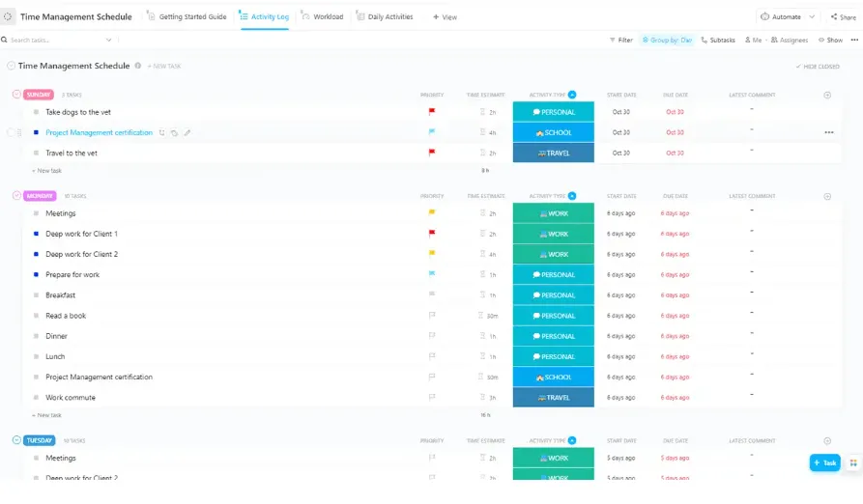863x504 pixels.
Task: Add a new view with + View
Action: click(445, 17)
